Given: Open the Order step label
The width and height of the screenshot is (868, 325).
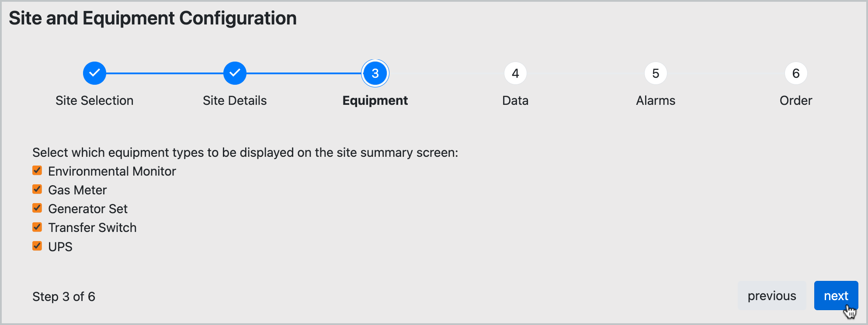Looking at the screenshot, I should tap(796, 100).
